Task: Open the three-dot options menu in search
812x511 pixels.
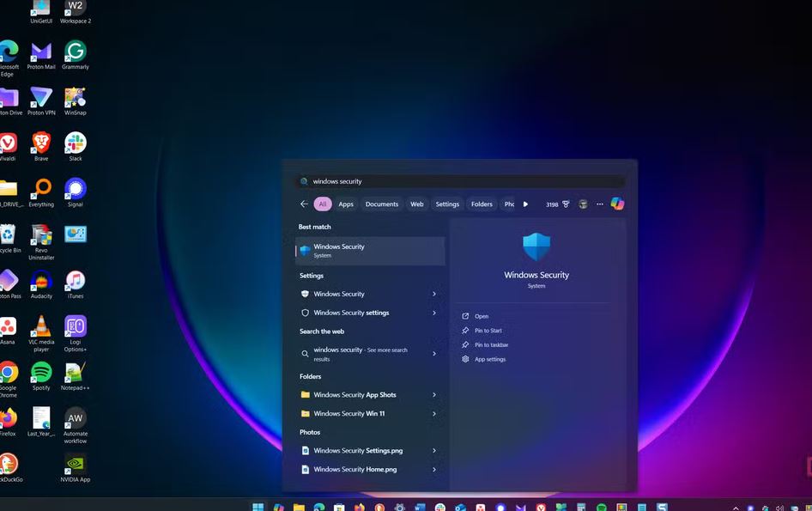Action: [600, 204]
